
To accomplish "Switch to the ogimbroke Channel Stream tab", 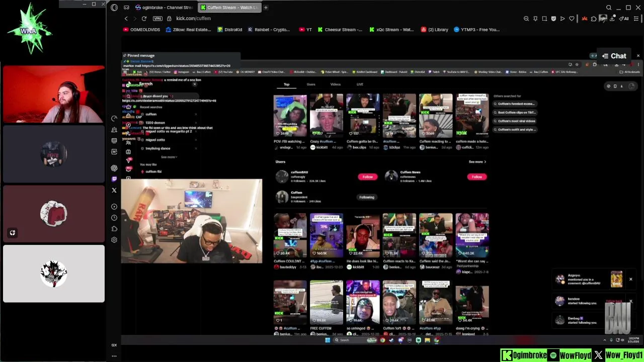I will coord(164,8).
